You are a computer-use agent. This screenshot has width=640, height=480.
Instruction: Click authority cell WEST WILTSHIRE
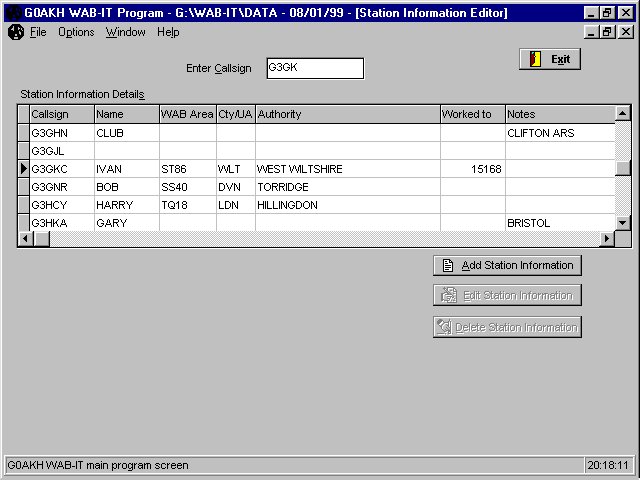pyautogui.click(x=348, y=169)
